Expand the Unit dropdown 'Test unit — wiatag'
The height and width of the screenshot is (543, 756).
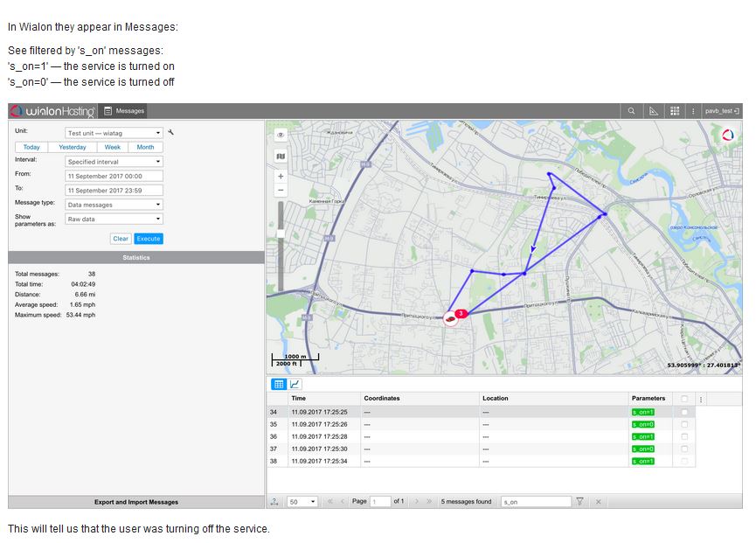[114, 134]
